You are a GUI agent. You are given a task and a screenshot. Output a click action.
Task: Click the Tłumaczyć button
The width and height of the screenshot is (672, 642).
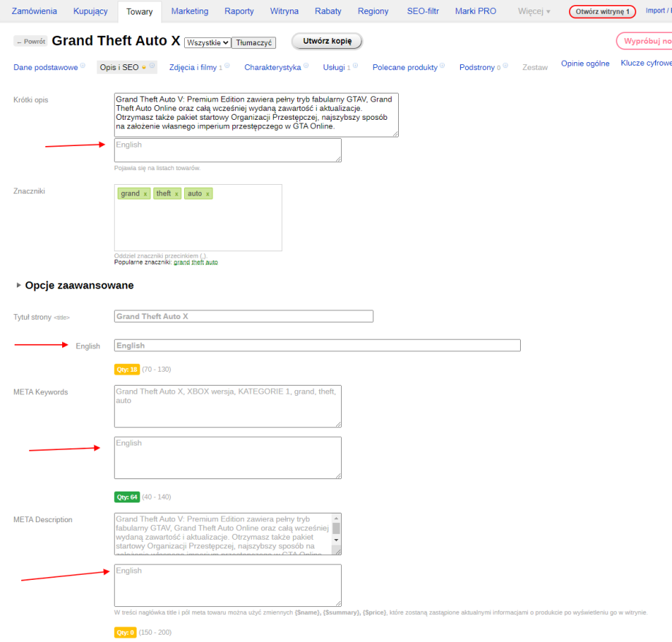(x=253, y=43)
